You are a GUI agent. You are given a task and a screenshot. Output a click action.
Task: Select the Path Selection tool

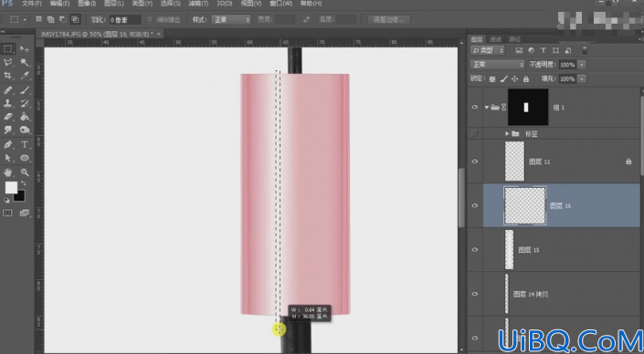point(8,158)
